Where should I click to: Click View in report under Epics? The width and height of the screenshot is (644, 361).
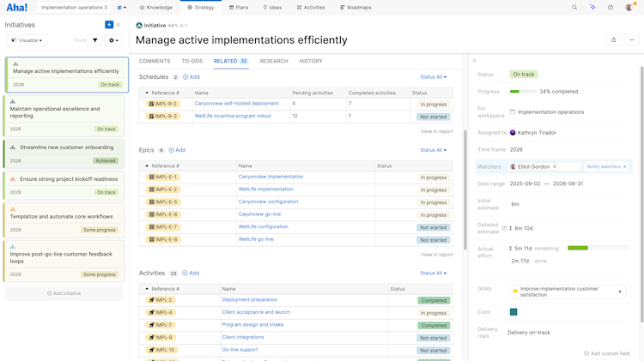pyautogui.click(x=436, y=255)
